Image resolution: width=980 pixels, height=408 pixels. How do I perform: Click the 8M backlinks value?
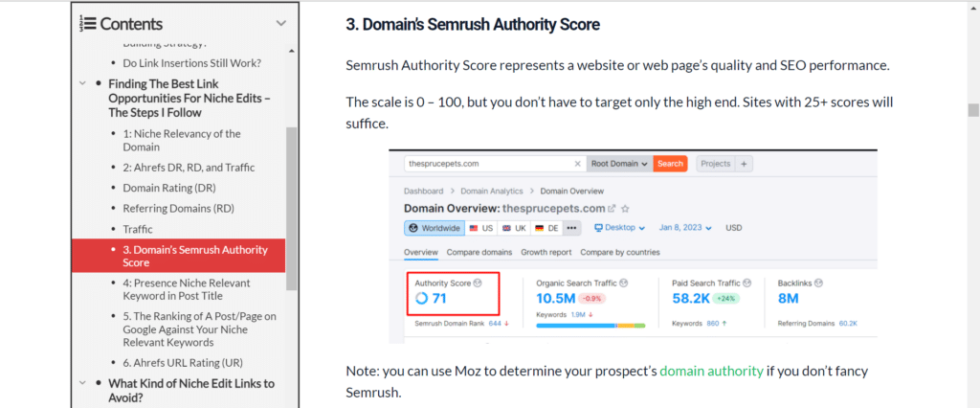(789, 299)
